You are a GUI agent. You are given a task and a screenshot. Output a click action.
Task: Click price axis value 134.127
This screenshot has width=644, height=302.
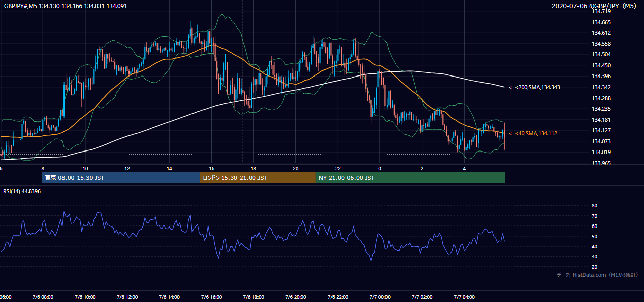point(601,130)
